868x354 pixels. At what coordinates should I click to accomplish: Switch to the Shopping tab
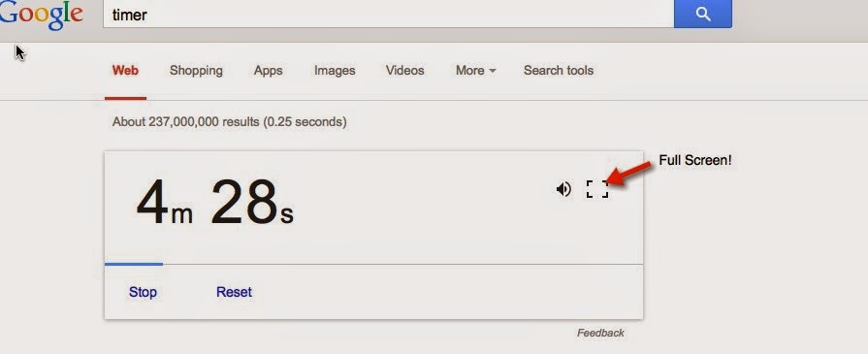click(196, 71)
